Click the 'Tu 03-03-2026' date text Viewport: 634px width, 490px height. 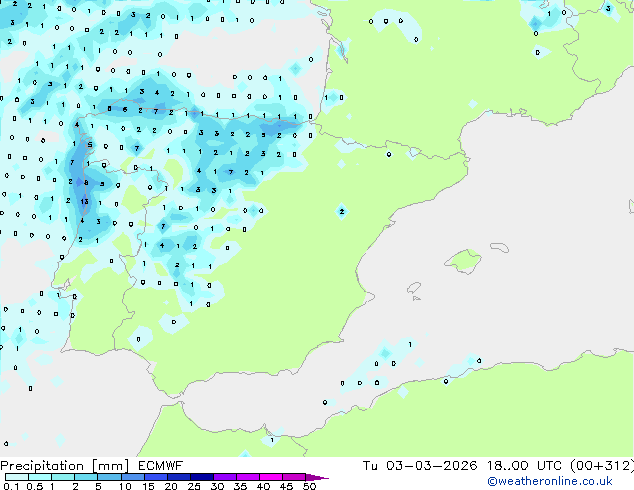(x=420, y=466)
